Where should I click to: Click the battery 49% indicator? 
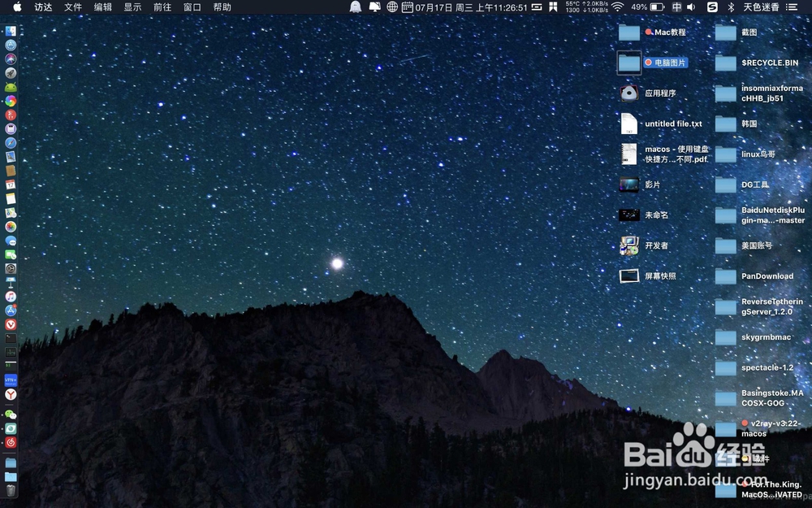pos(647,7)
